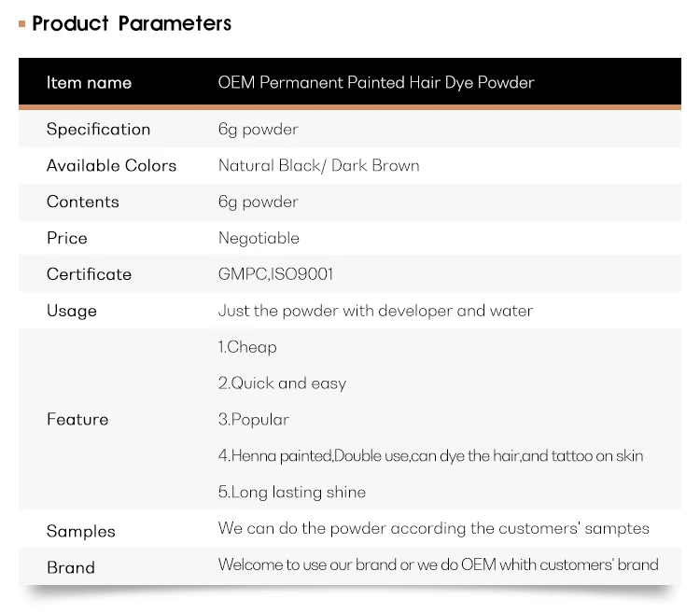
Task: Click the Henna painted, Double use feature line
Action: [x=430, y=456]
